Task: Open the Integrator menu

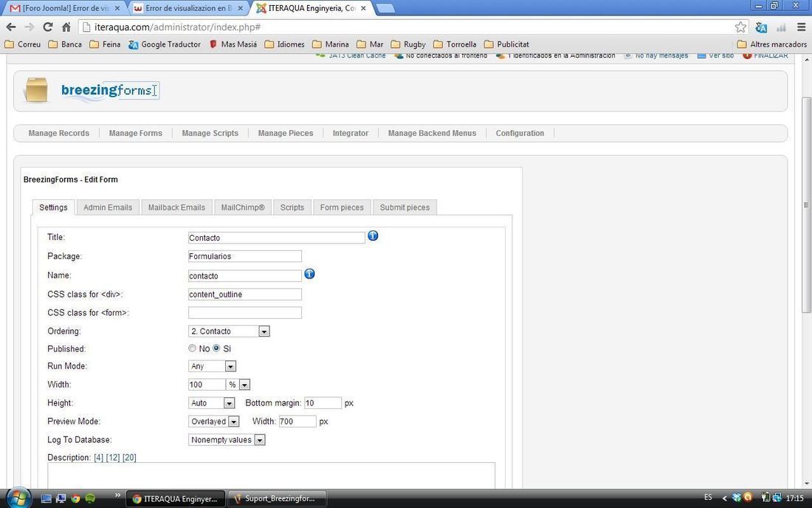Action: tap(351, 133)
